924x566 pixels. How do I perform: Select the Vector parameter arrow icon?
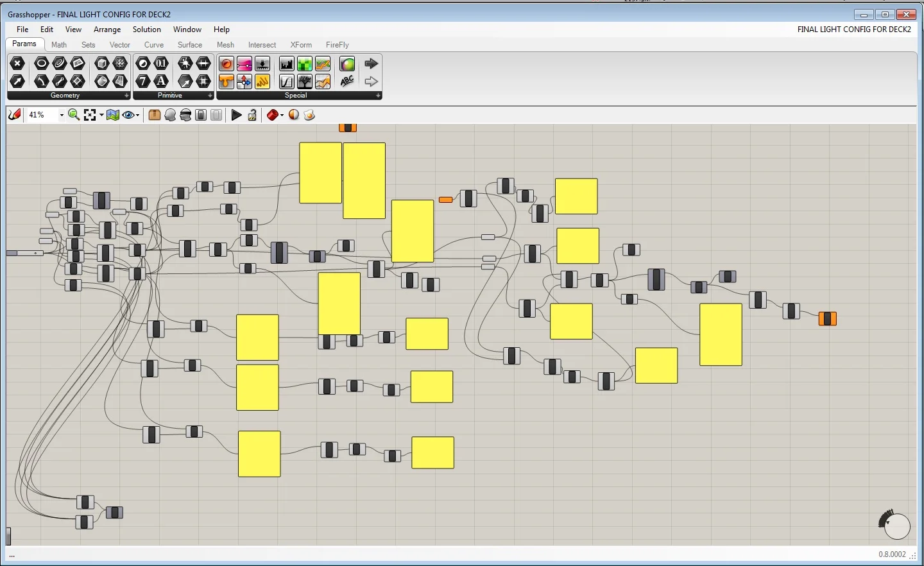click(17, 81)
